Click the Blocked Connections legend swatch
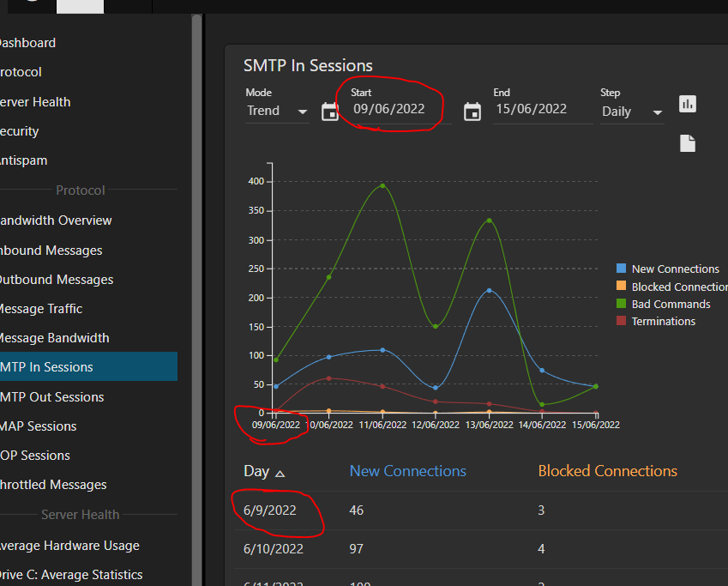Viewport: 728px width, 586px height. point(622,287)
